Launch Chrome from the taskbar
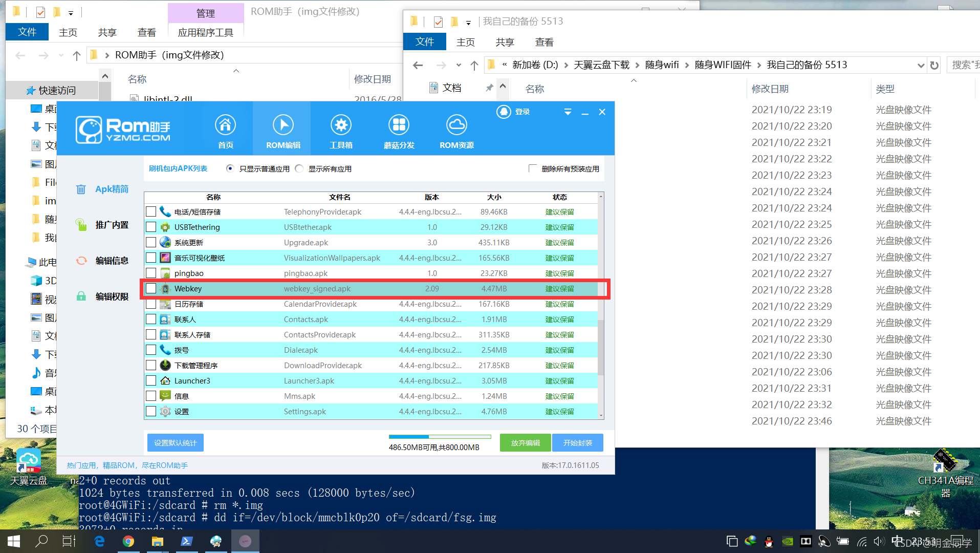980x553 pixels. coord(128,541)
